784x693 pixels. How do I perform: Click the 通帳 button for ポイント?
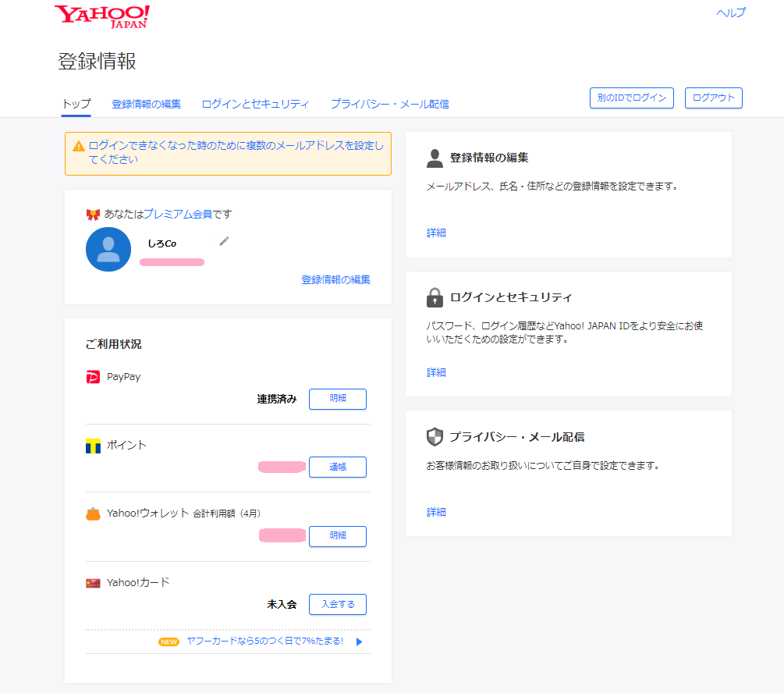(x=337, y=467)
